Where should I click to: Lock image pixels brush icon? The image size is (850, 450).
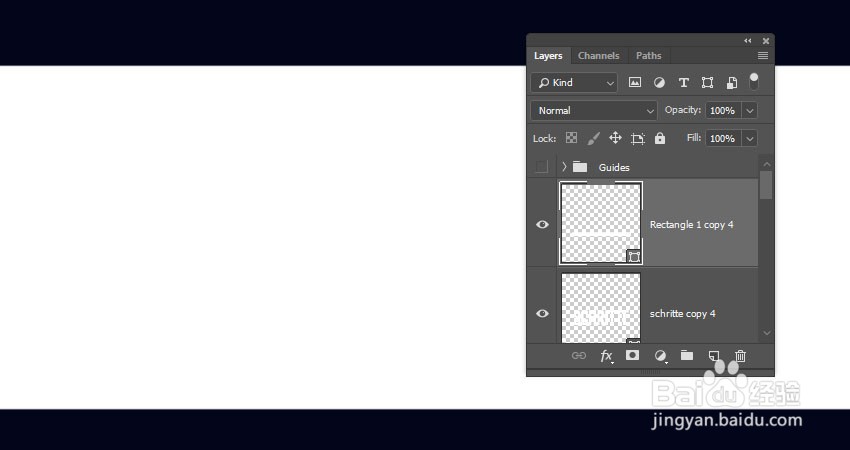point(594,138)
